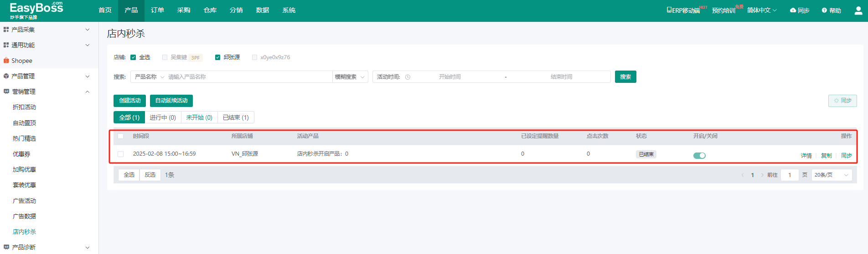Click the 预约培训 header link
This screenshot has height=254, width=868.
click(x=724, y=10)
